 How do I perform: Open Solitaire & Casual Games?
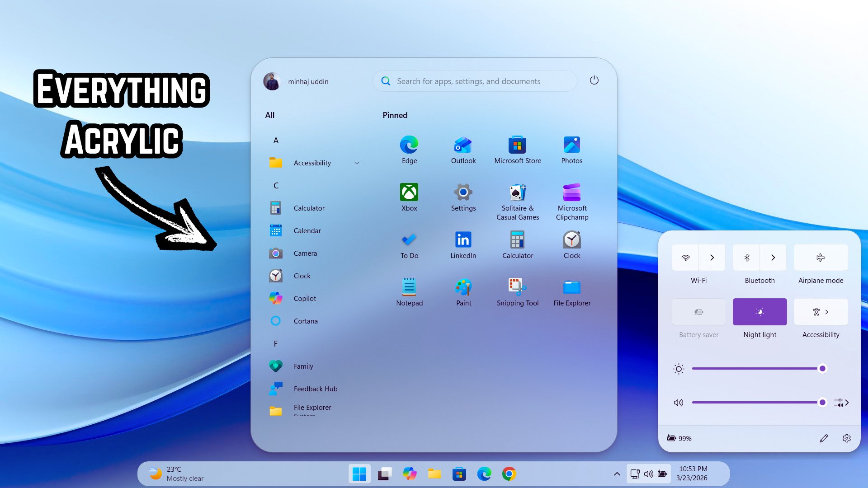point(518,202)
